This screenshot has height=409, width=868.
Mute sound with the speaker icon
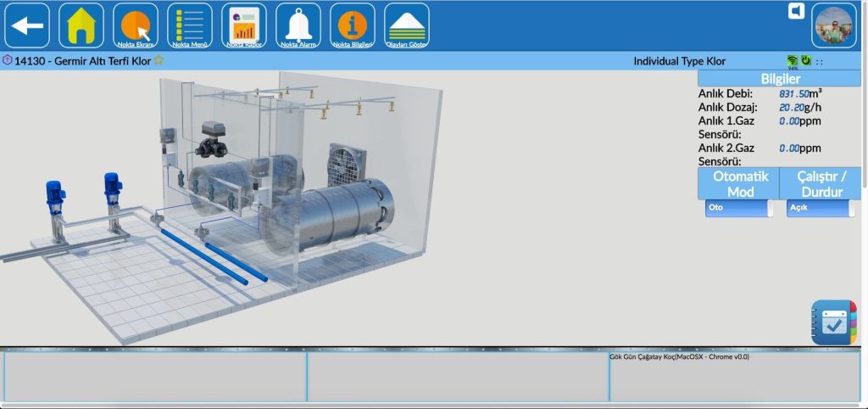[x=797, y=11]
